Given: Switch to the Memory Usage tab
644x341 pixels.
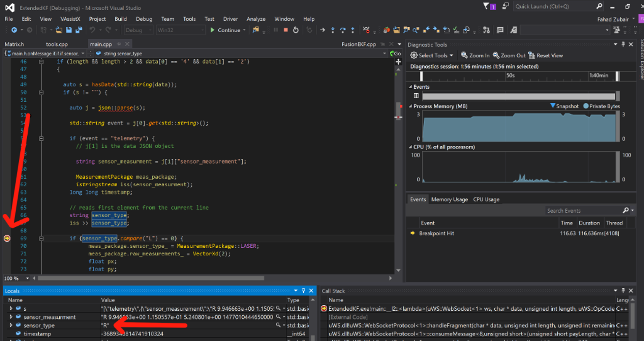Looking at the screenshot, I should point(449,199).
